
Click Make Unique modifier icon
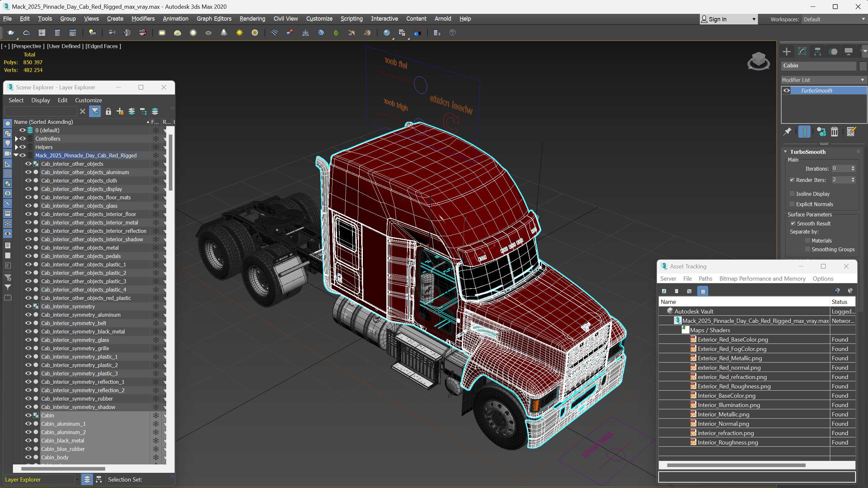coord(821,132)
